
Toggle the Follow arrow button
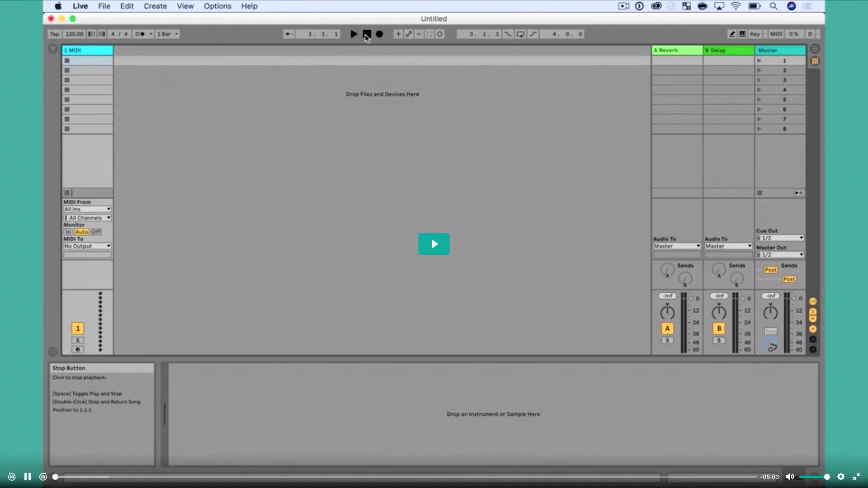point(288,34)
